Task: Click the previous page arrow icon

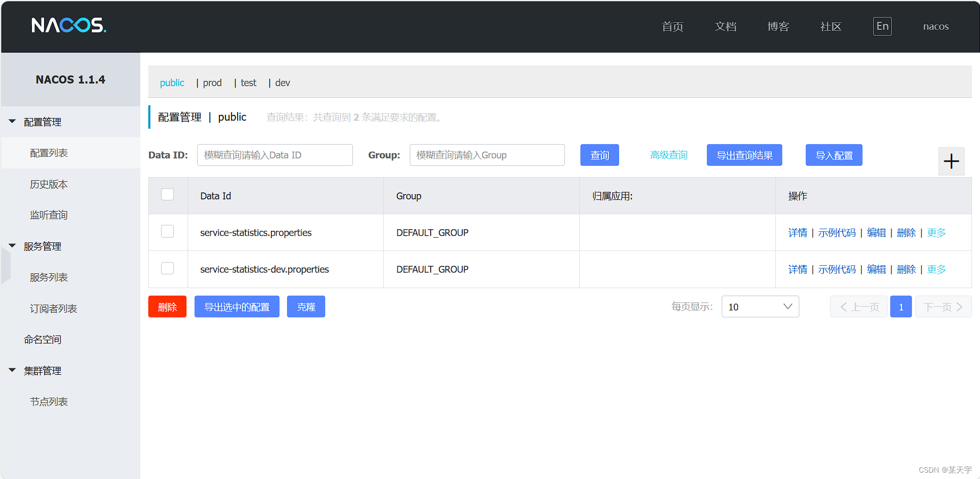Action: (x=843, y=307)
